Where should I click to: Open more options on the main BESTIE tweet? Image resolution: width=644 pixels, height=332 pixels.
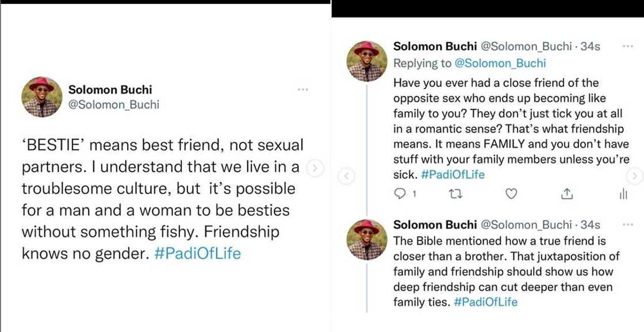point(303,90)
